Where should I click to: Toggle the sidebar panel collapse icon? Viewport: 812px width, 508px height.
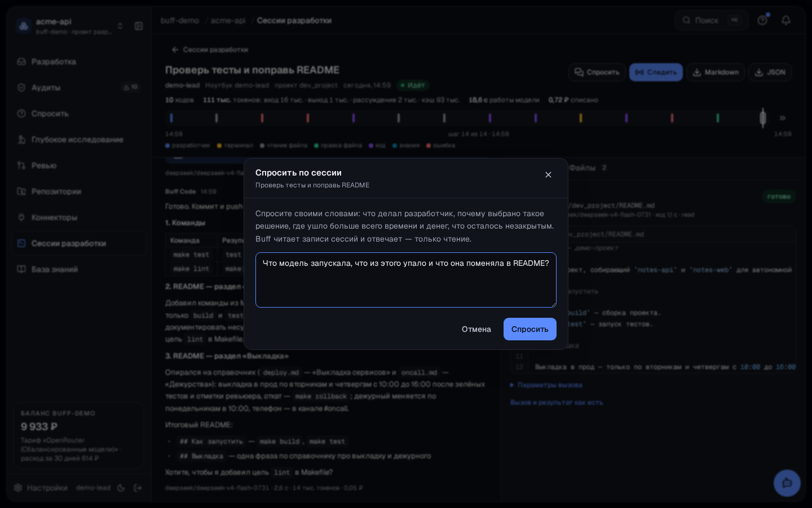(x=139, y=26)
